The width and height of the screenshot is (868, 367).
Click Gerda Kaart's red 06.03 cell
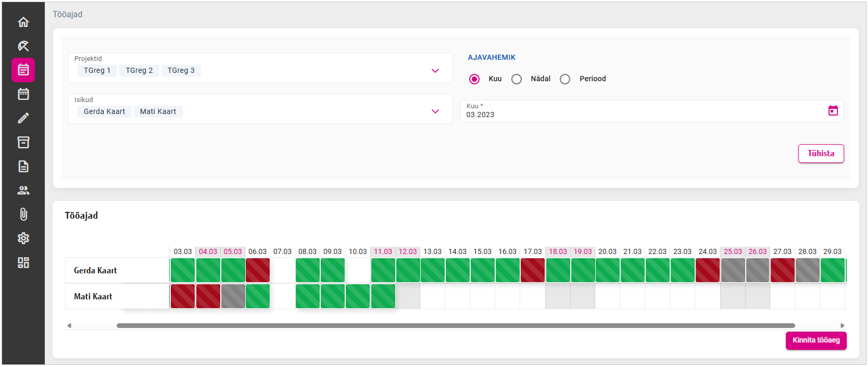[x=258, y=271]
